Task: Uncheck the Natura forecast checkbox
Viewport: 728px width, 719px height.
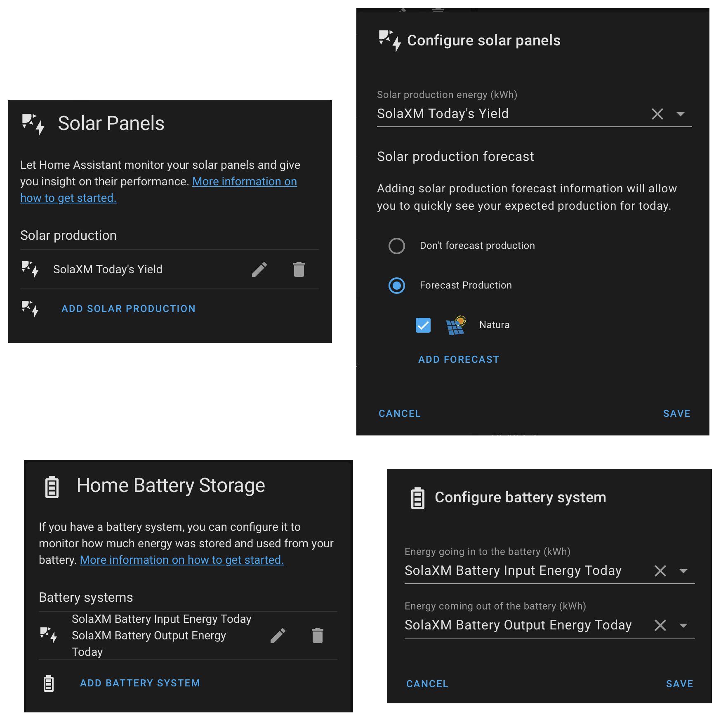Action: 423,325
